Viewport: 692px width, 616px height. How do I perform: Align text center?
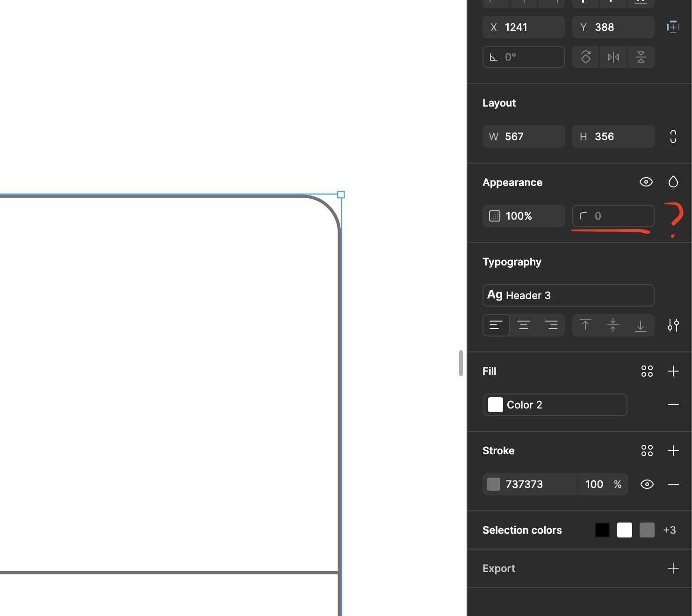[x=524, y=325]
